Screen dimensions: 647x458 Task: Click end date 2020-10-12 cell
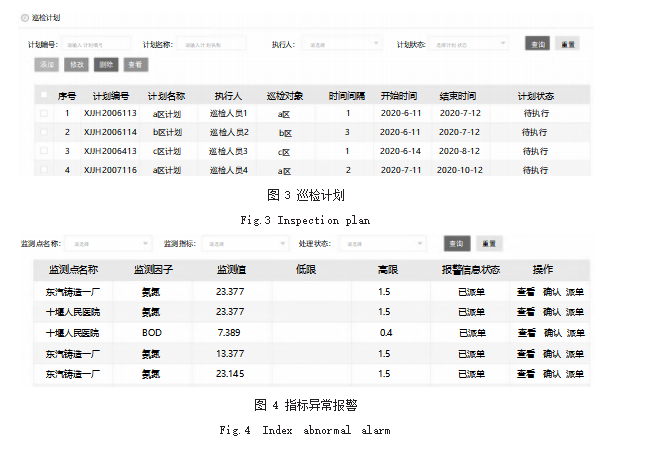460,170
